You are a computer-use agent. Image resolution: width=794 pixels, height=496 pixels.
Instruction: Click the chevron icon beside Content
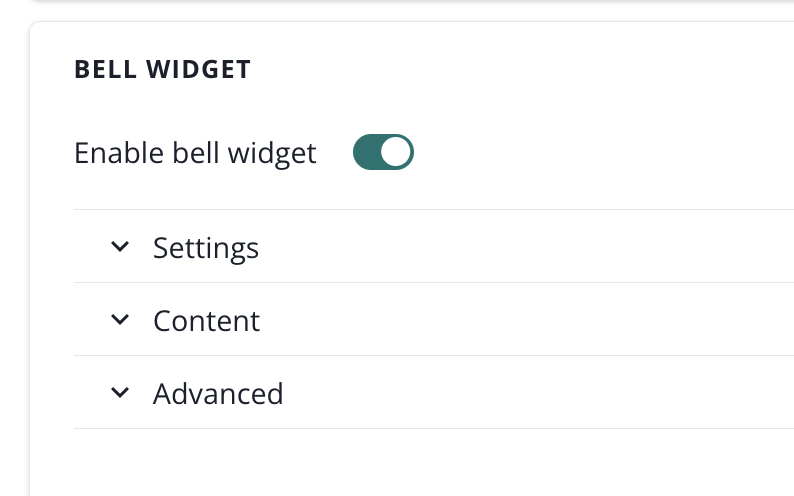120,320
